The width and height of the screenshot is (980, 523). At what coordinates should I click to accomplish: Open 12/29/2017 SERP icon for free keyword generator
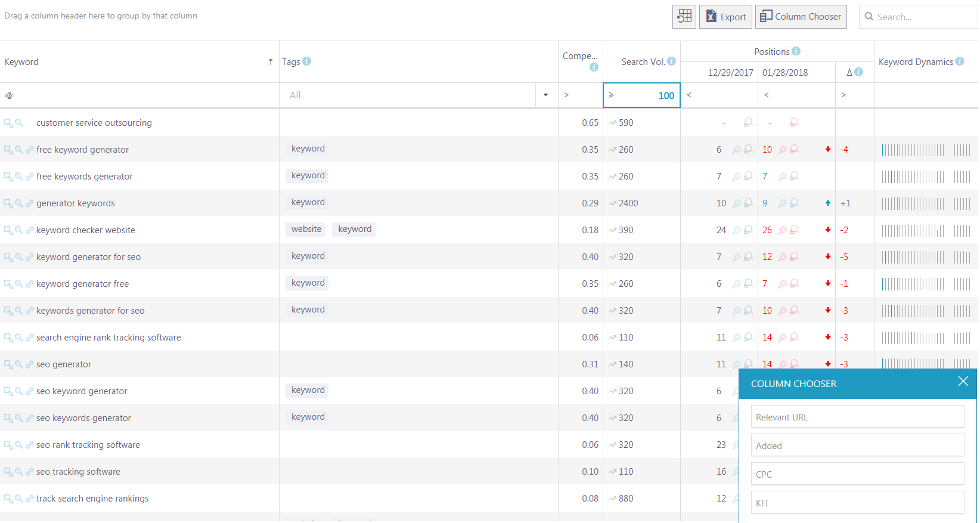coord(748,149)
